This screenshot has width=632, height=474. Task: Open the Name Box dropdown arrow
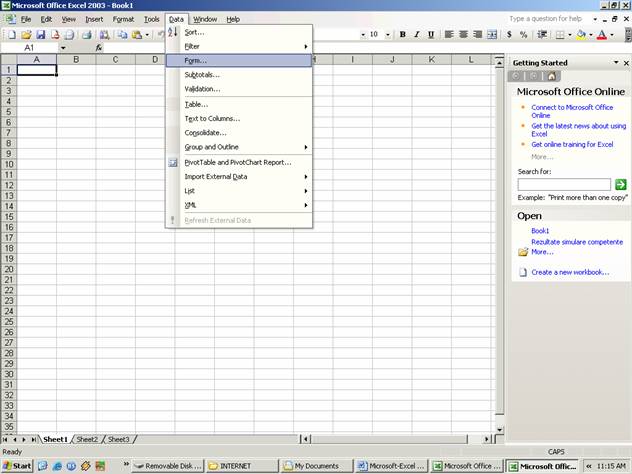63,48
